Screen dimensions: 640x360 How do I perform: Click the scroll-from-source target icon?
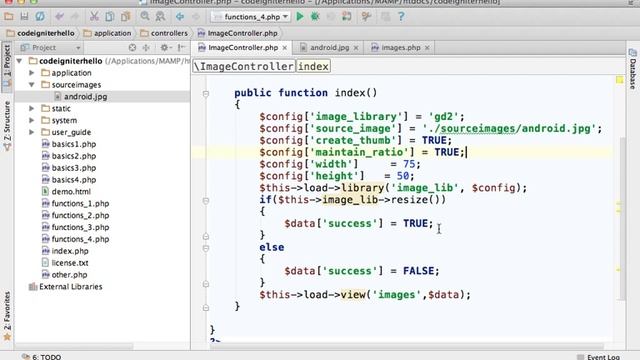click(x=132, y=48)
